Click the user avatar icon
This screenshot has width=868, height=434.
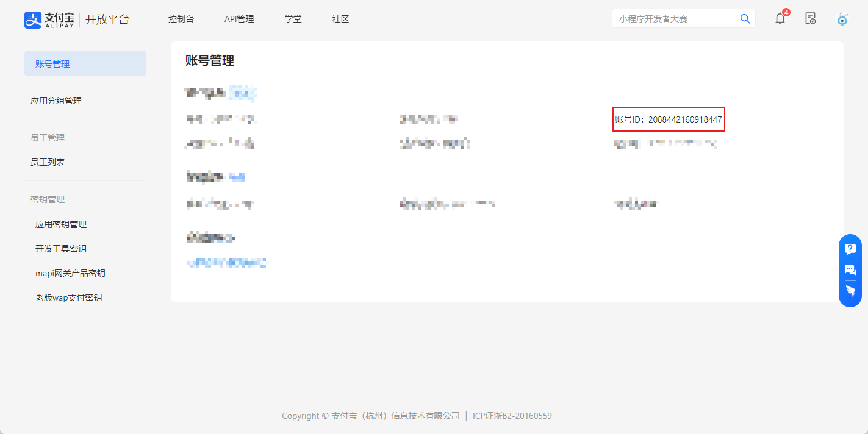(x=842, y=19)
